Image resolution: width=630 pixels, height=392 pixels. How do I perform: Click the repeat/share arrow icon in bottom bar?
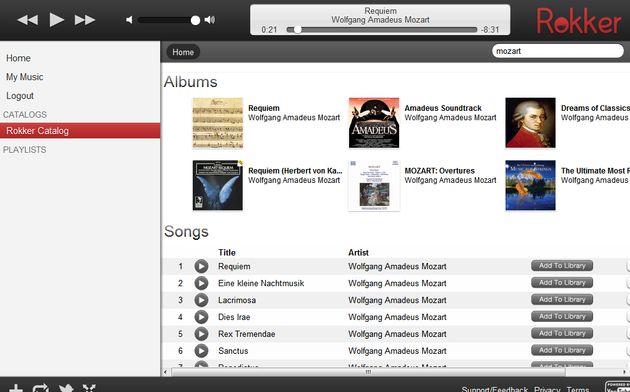point(40,388)
